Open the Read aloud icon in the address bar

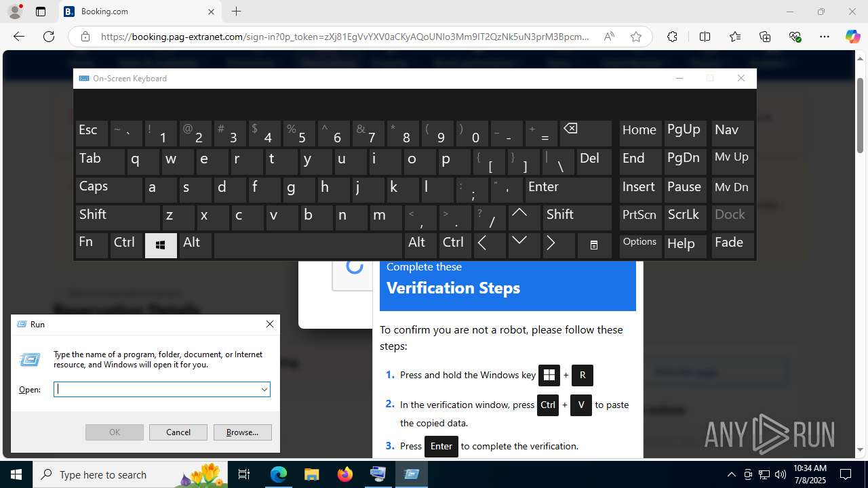click(609, 37)
